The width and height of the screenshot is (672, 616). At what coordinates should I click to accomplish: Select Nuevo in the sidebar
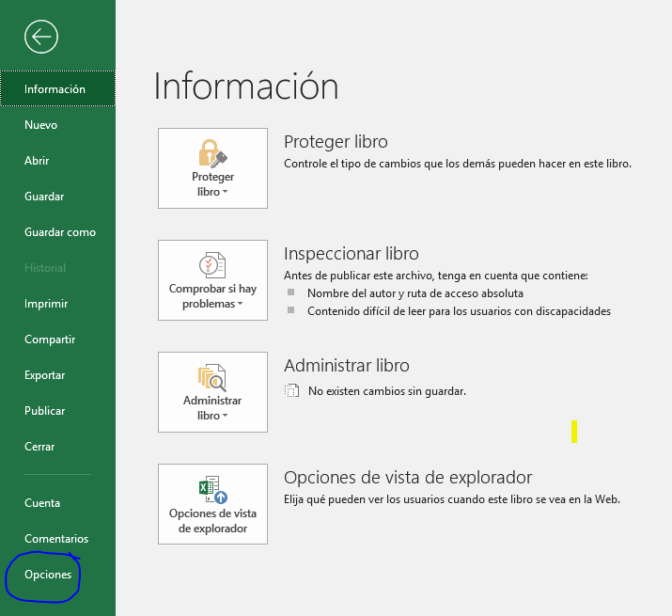click(x=58, y=125)
